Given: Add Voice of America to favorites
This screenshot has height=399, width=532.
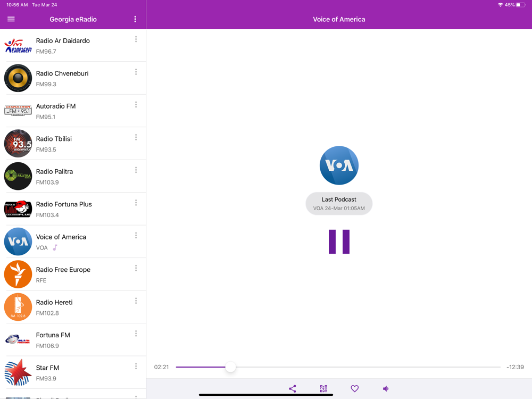Looking at the screenshot, I should 354,388.
